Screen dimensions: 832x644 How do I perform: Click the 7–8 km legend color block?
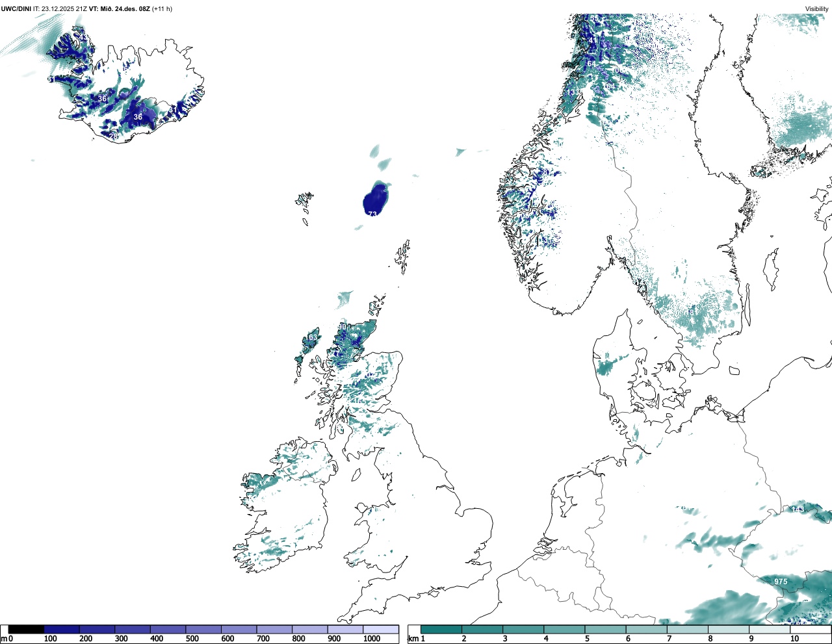pyautogui.click(x=687, y=629)
